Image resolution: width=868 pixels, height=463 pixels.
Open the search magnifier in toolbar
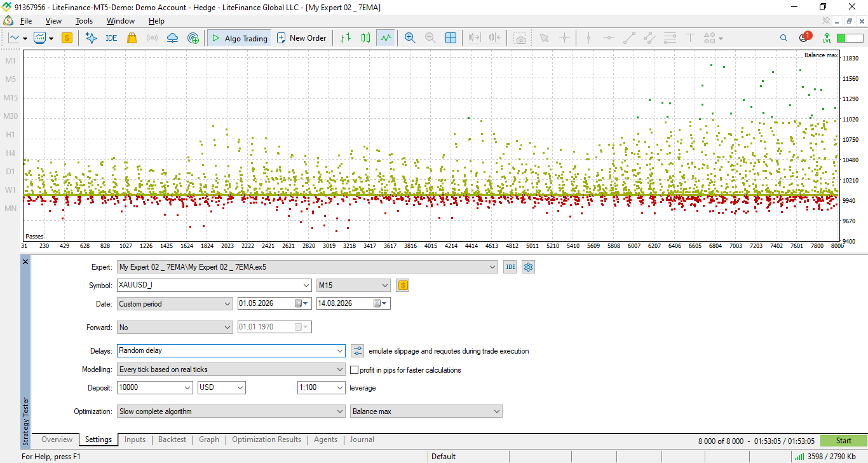pos(784,38)
